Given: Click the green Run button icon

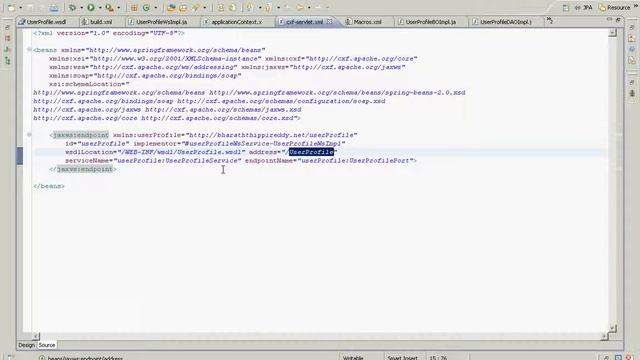Looking at the screenshot, I should click(91, 7).
